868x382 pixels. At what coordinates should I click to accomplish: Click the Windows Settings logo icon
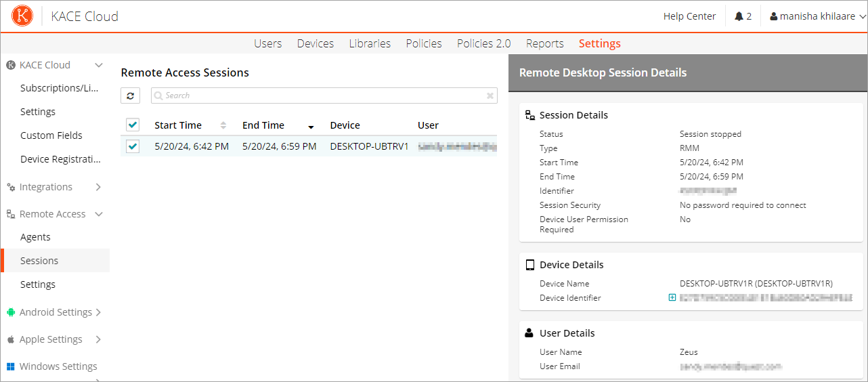tap(11, 366)
